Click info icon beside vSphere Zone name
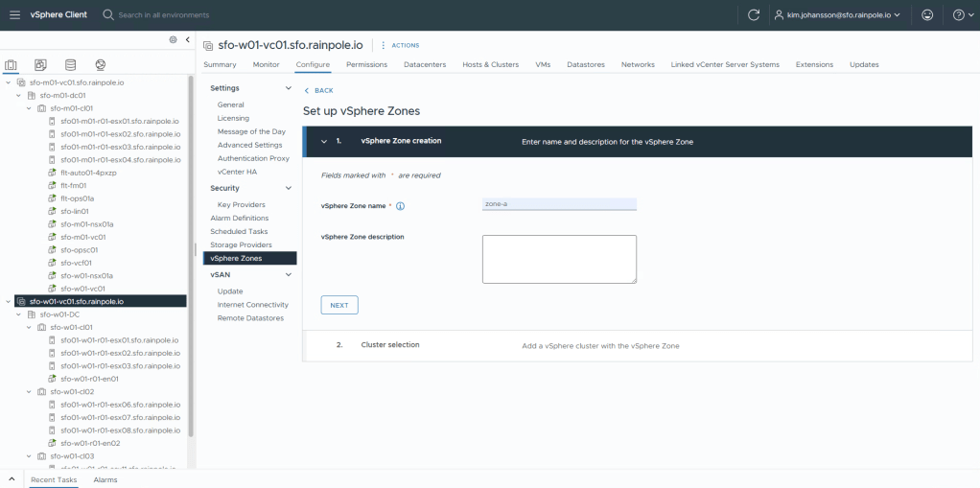Image resolution: width=980 pixels, height=488 pixels. coord(400,206)
